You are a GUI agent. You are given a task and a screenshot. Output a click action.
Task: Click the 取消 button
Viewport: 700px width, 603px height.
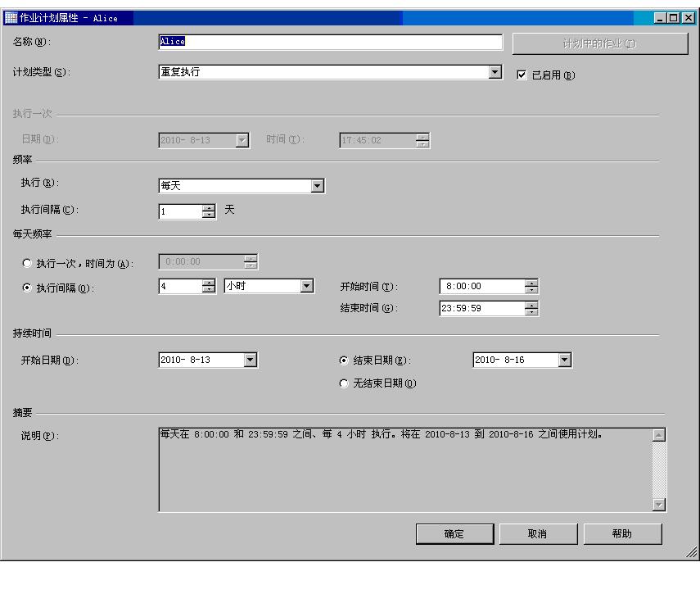click(539, 533)
